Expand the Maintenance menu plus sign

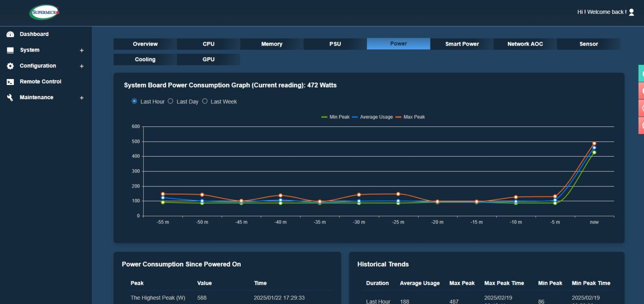point(82,98)
